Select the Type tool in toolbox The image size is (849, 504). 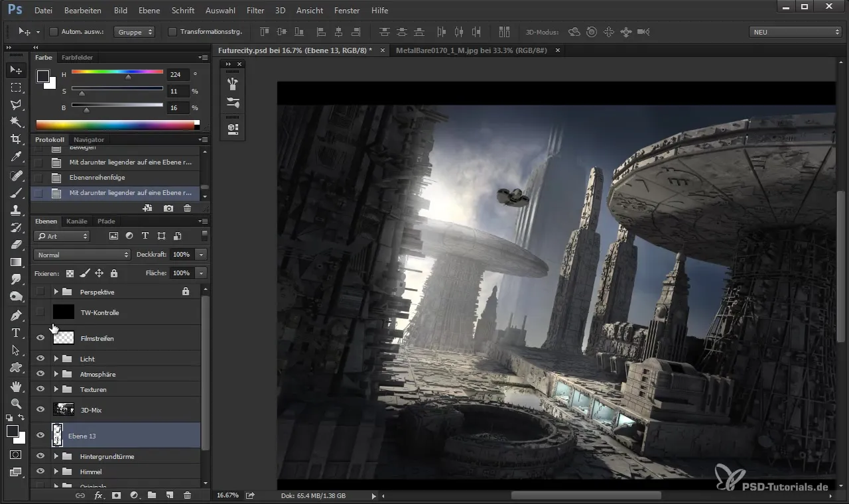tap(16, 333)
